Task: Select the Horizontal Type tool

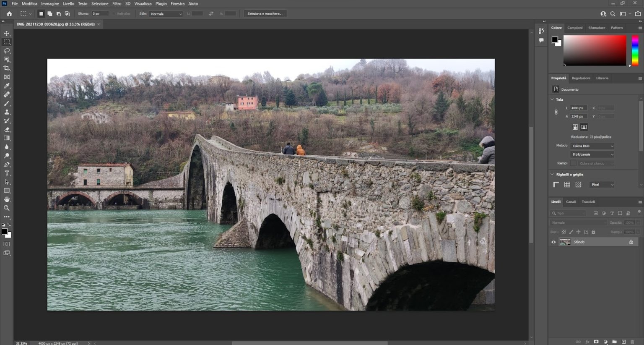Action: [7, 173]
